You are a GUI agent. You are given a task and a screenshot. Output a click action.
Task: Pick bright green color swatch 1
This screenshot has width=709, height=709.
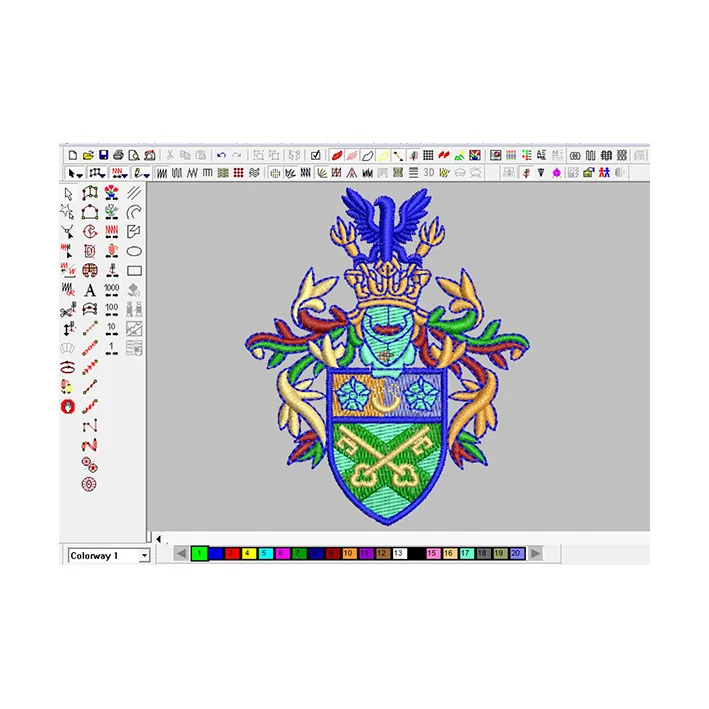[x=199, y=553]
